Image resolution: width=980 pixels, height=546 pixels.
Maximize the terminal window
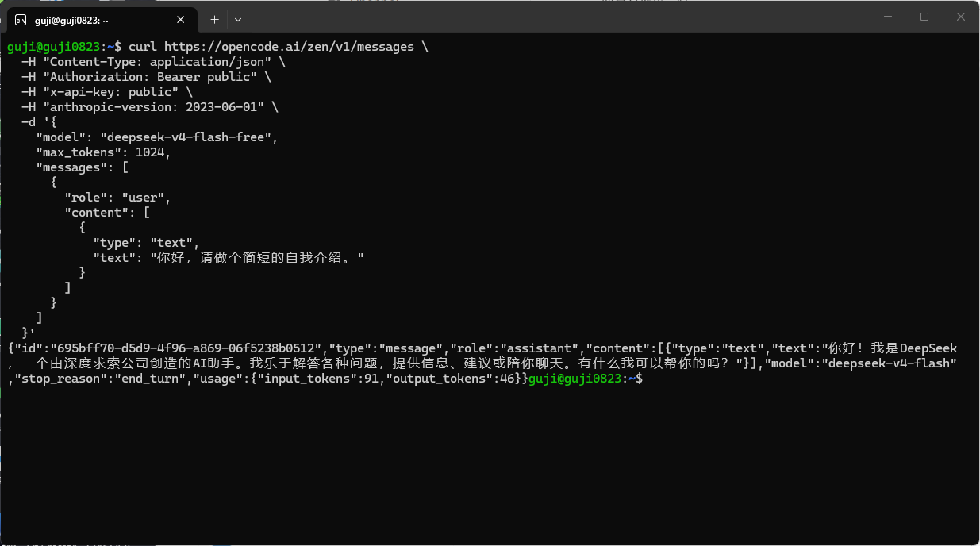coord(924,17)
